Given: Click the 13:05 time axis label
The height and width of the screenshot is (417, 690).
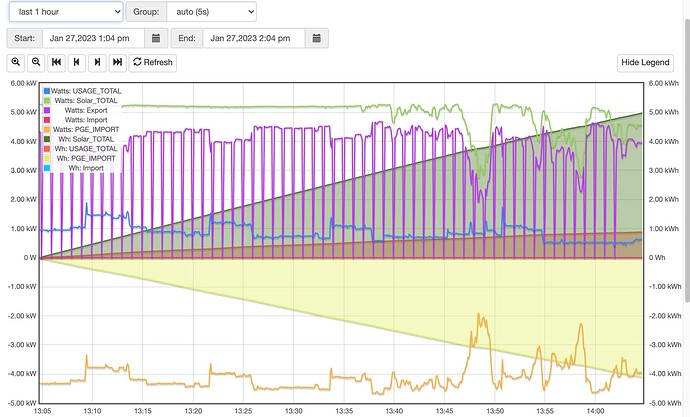Looking at the screenshot, I should pyautogui.click(x=42, y=411).
